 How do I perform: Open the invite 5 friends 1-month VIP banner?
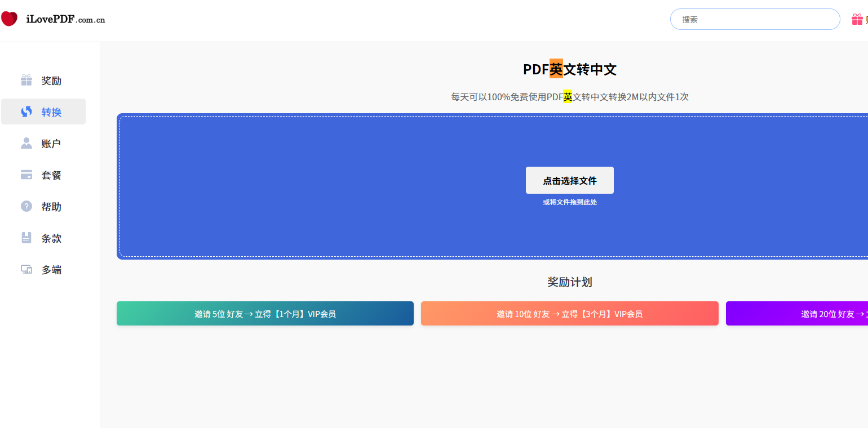click(x=265, y=314)
